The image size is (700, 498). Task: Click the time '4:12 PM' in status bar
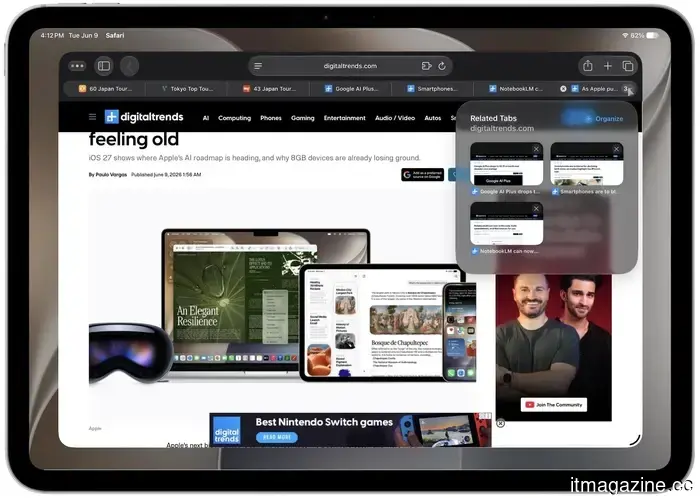point(52,35)
